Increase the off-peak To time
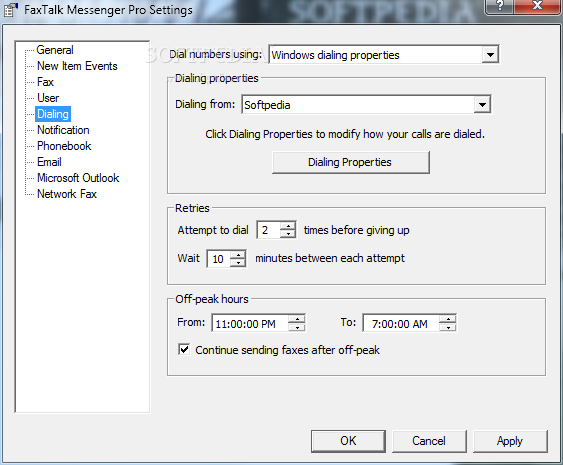Screen dimensions: 563x465 [x=448, y=319]
